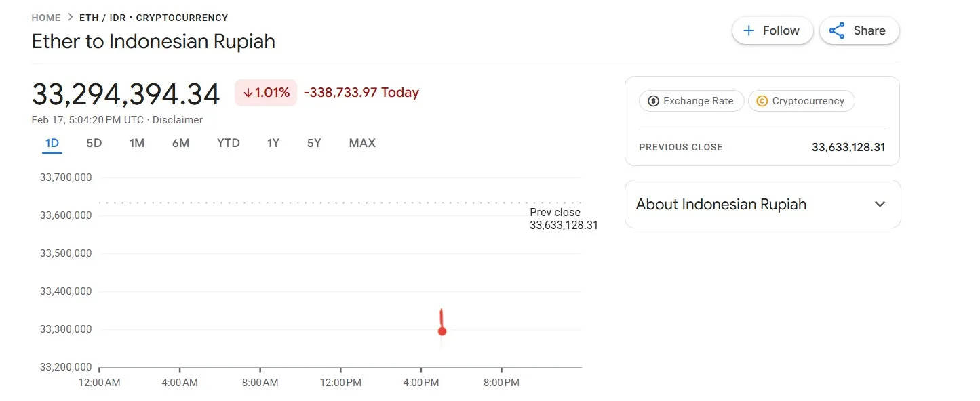Switch to the 5D chart range
This screenshot has height=401, width=980.
tap(94, 143)
